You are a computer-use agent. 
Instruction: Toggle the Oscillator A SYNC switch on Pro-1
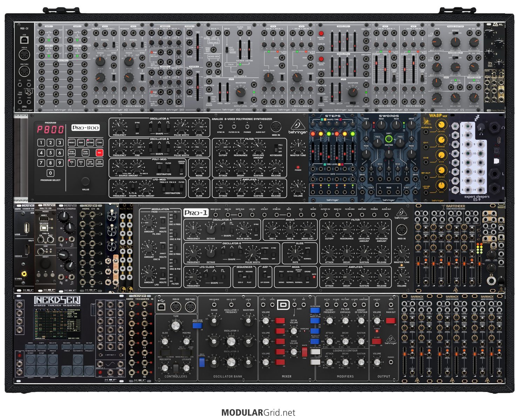pyautogui.click(x=256, y=230)
